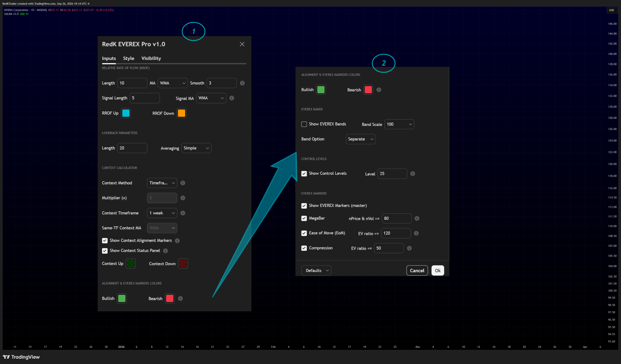Toggle Ease of Move (EoM) checkbox
The image size is (621, 364).
click(x=304, y=233)
